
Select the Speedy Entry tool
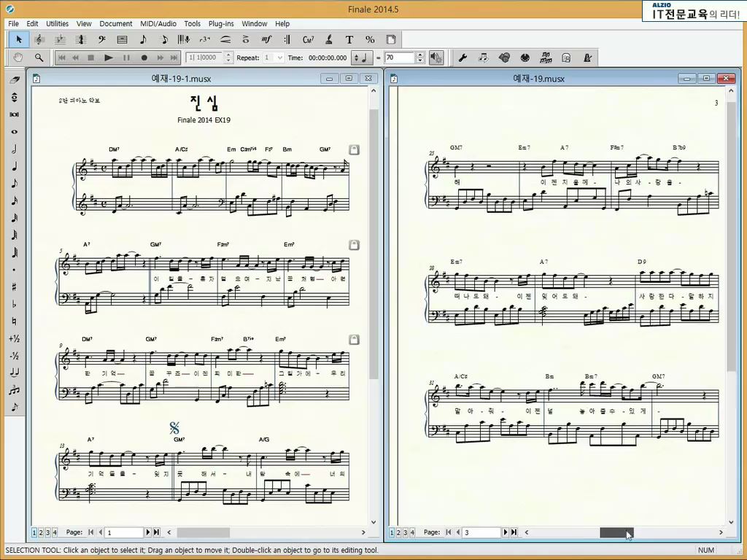(x=163, y=39)
